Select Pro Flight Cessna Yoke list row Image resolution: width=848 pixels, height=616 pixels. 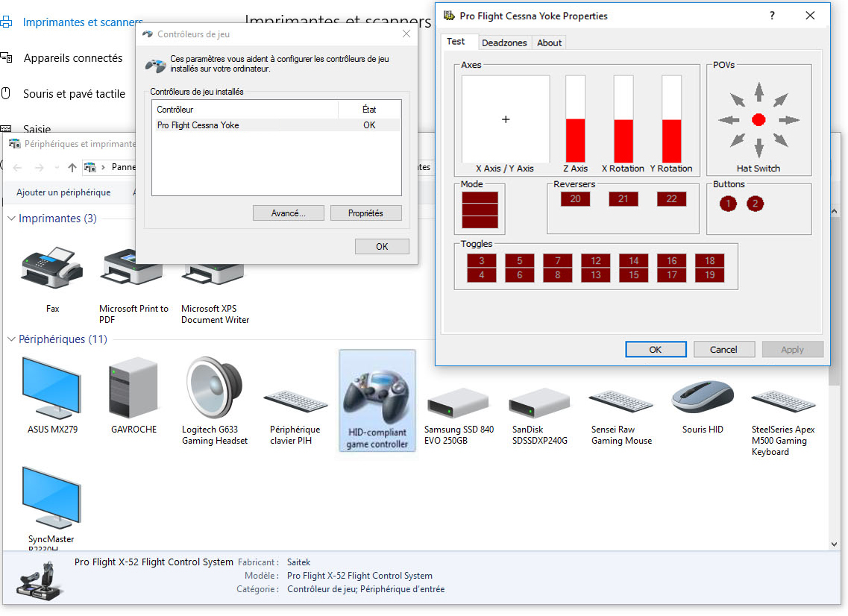coord(277,125)
